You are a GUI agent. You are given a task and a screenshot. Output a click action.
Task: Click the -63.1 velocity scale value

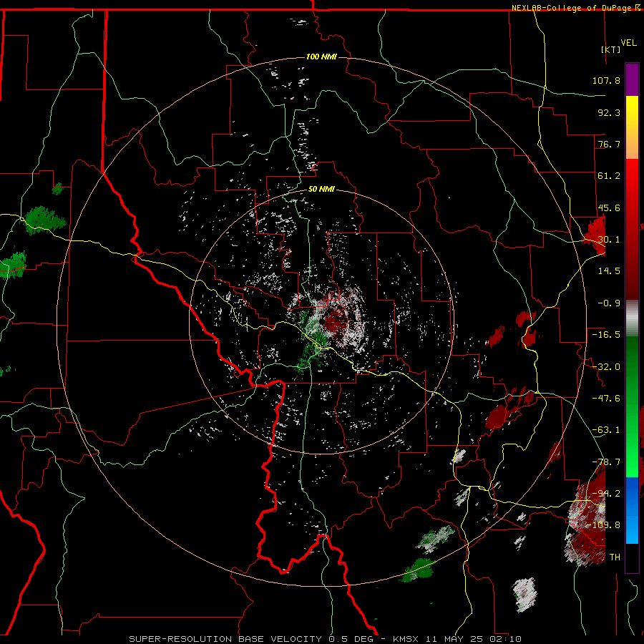click(606, 430)
